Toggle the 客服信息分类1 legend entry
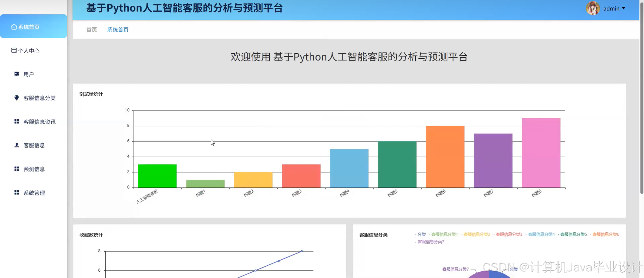Screen dimensions: 644x278 coord(443,234)
